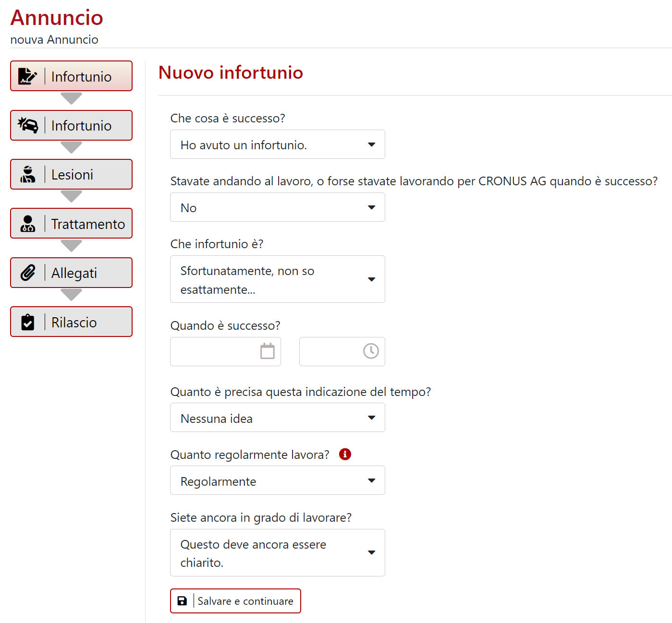
Task: Click the date input field
Action: (215, 352)
